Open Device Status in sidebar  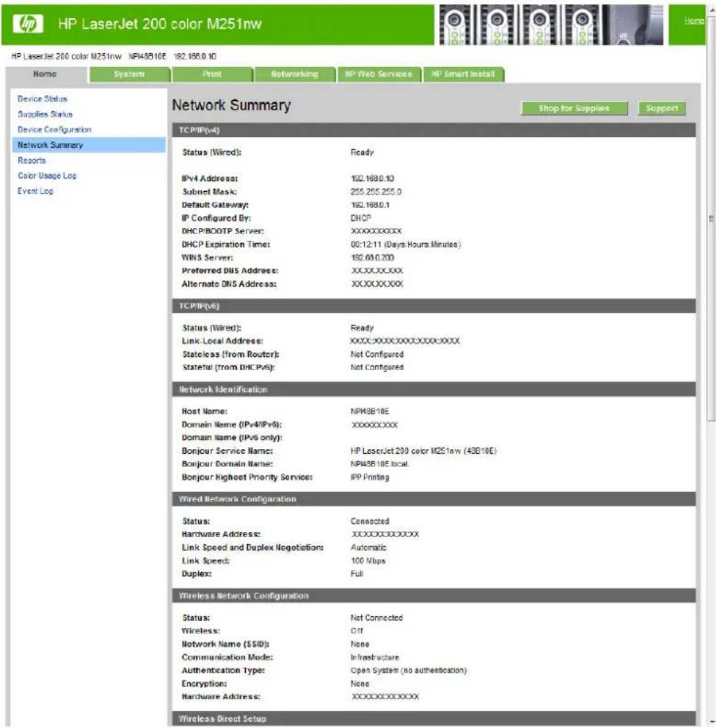tap(42, 99)
